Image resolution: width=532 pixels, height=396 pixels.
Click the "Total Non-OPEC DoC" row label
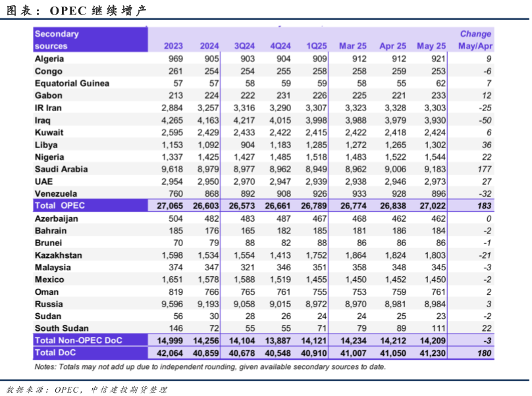click(x=78, y=340)
